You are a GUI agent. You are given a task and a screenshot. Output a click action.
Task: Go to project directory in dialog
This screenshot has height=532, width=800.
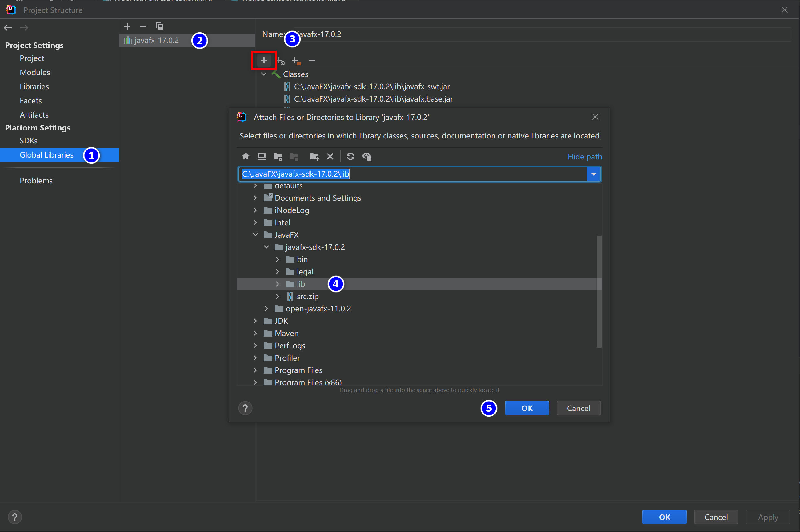point(278,156)
